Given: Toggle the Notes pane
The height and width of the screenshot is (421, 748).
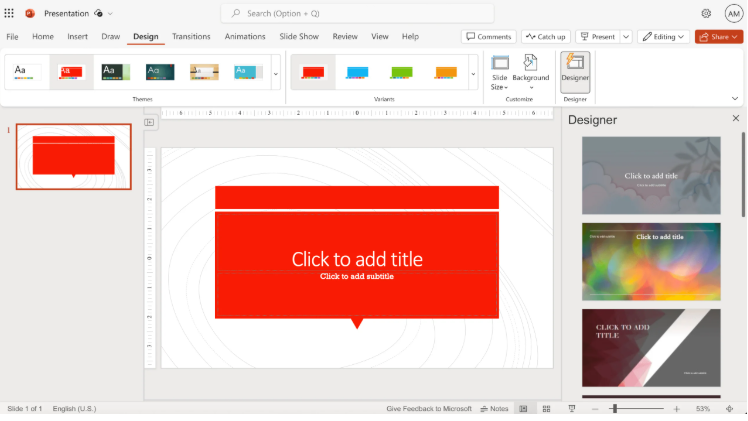Looking at the screenshot, I should point(494,409).
